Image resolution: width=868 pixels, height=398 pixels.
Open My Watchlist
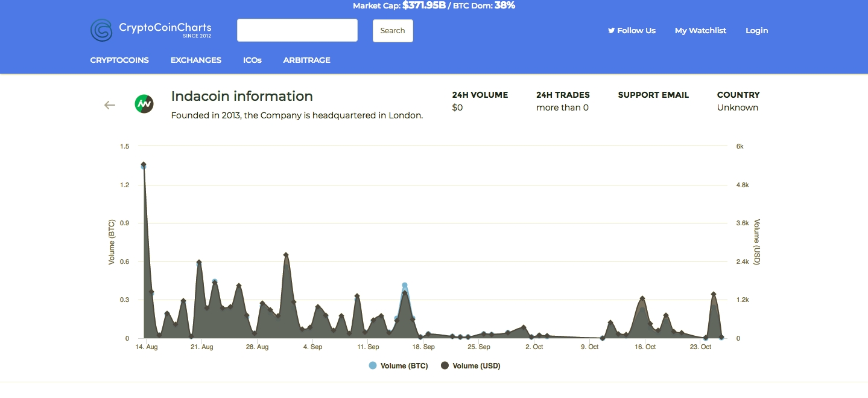[700, 30]
